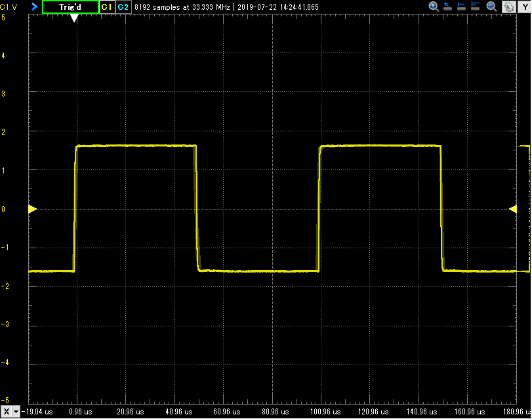The width and height of the screenshot is (532, 419).
Task: Click the -3 label on the voltage axis
Action: pyautogui.click(x=5, y=324)
